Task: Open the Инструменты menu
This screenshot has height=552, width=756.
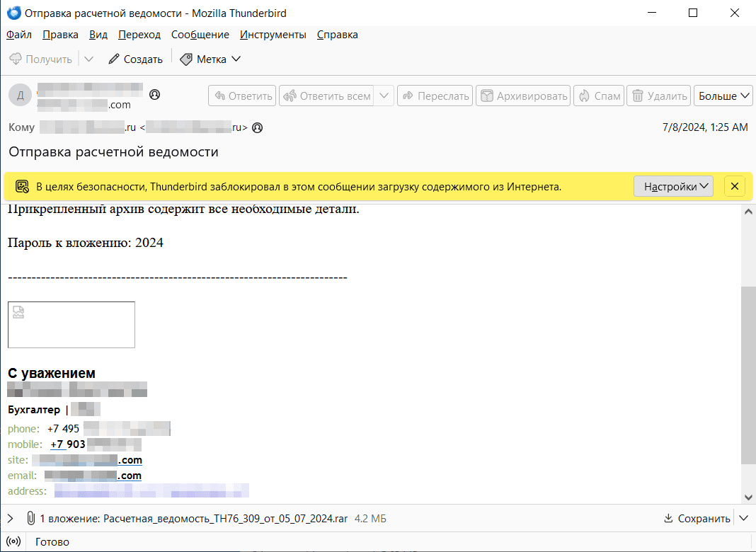Action: 273,35
